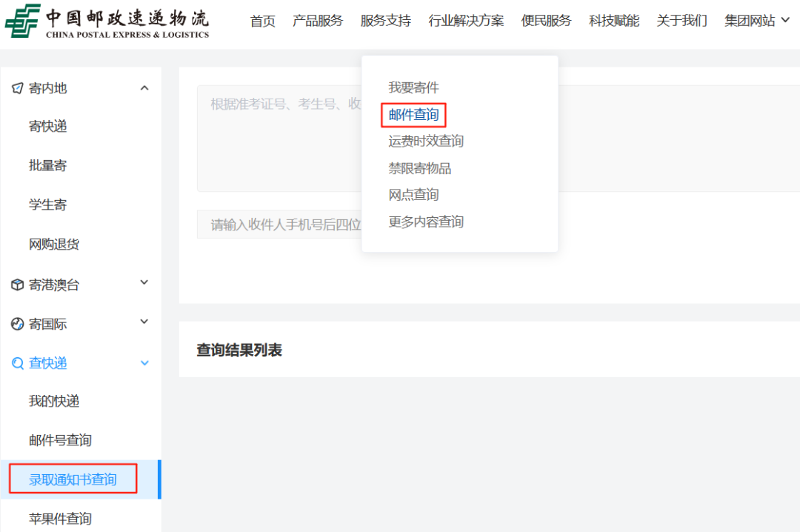Click the highlighted 邮件查询 entry
The width and height of the screenshot is (800, 532).
click(x=415, y=115)
